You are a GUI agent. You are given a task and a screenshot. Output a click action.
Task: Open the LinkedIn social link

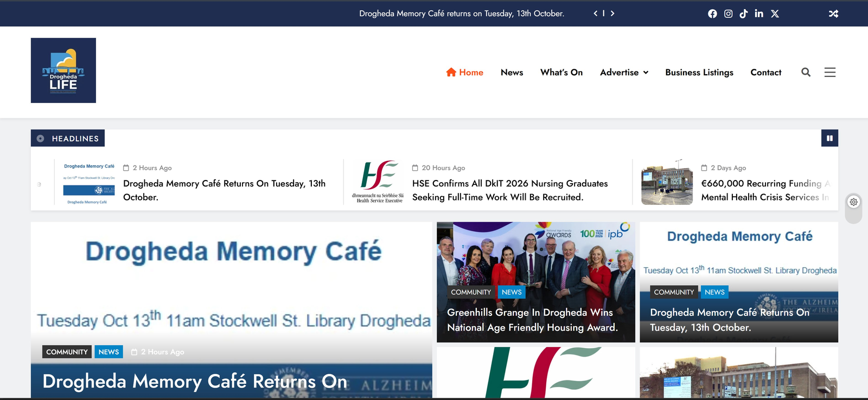pyautogui.click(x=759, y=14)
